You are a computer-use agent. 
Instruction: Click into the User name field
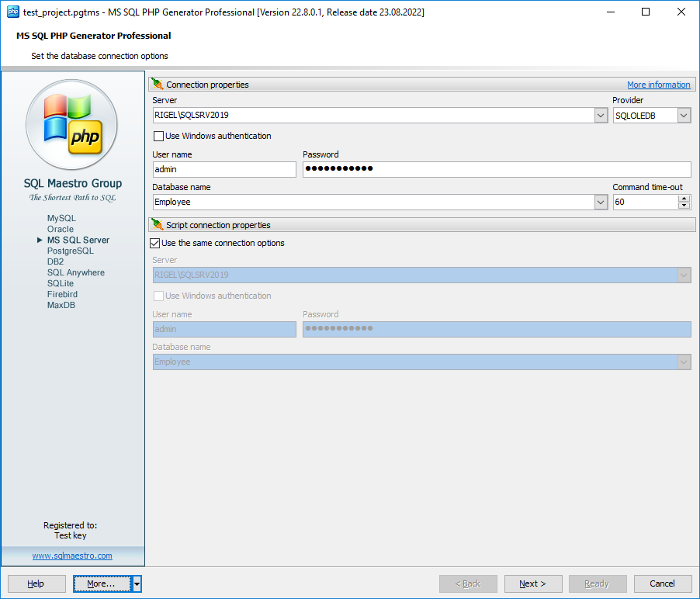[224, 170]
